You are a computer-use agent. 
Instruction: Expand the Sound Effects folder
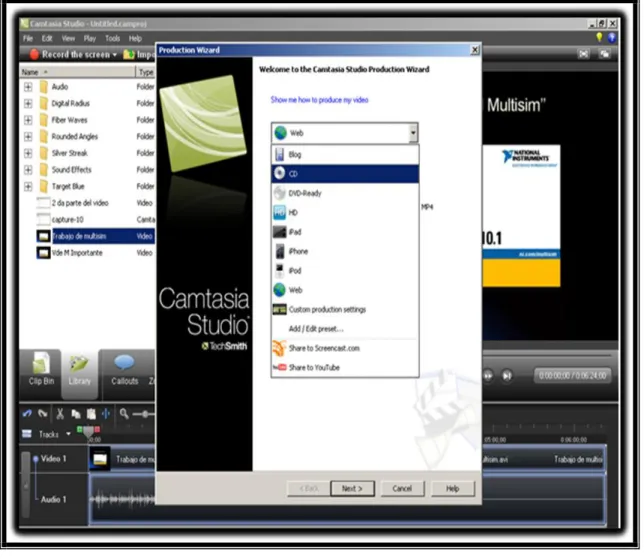point(28,170)
